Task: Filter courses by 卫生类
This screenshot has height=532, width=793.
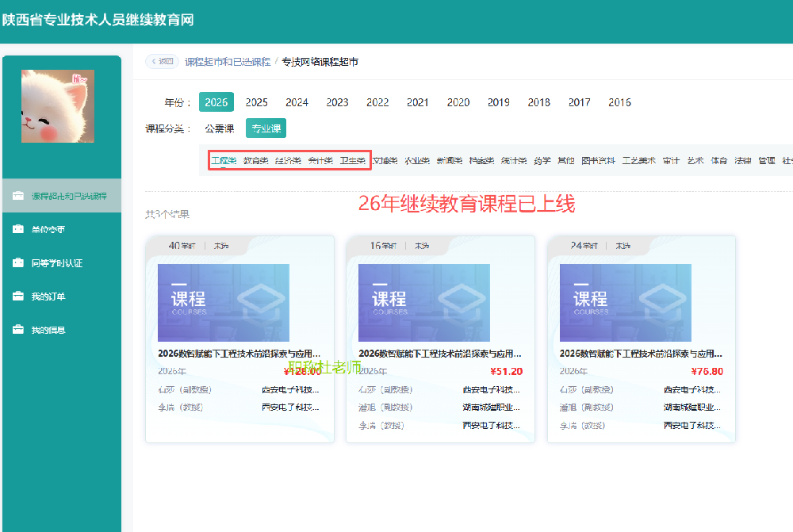Action: [x=352, y=161]
